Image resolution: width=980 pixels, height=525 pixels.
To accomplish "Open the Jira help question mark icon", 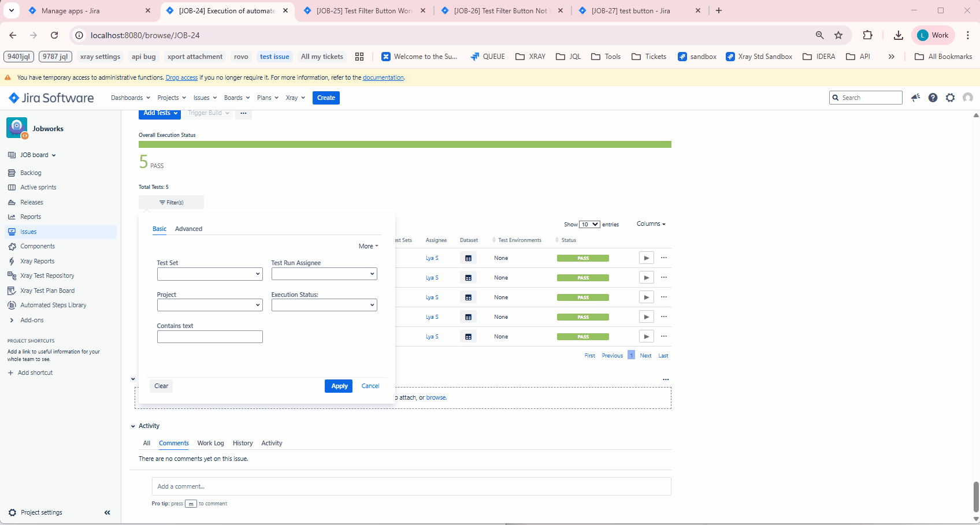I will pos(933,98).
